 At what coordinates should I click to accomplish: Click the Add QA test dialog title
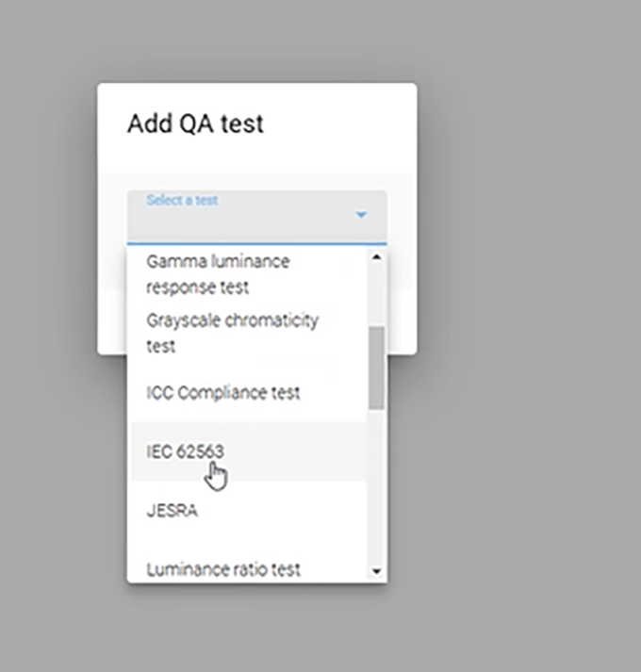(195, 123)
